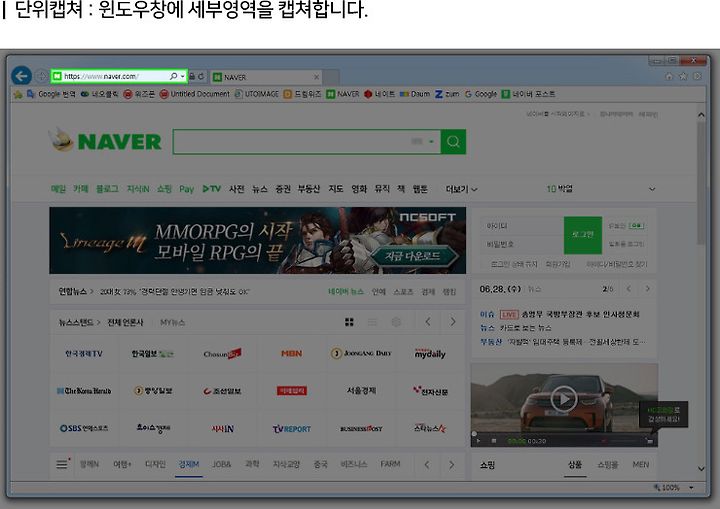The height and width of the screenshot is (509, 720).
Task: Open the browser tools gear icon
Action: pos(698,76)
